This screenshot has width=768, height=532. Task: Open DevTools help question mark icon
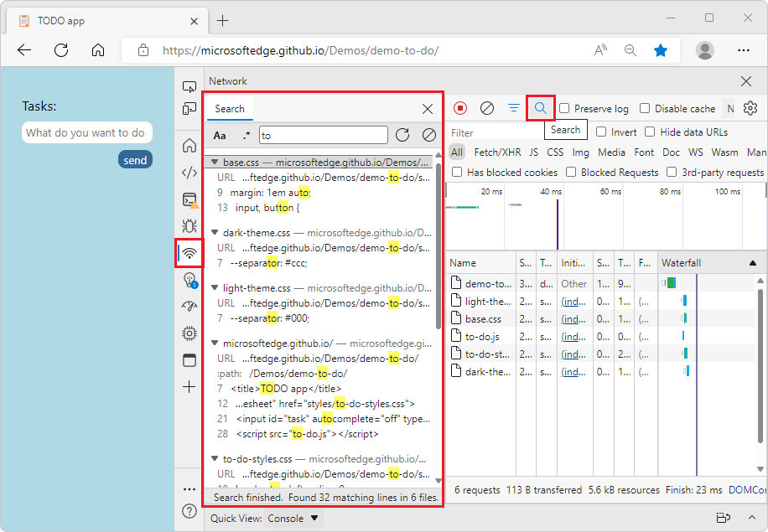coord(189,511)
